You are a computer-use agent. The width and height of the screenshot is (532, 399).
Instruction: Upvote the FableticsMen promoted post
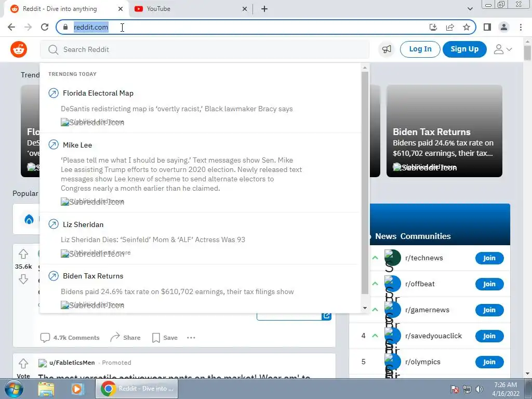point(23,363)
